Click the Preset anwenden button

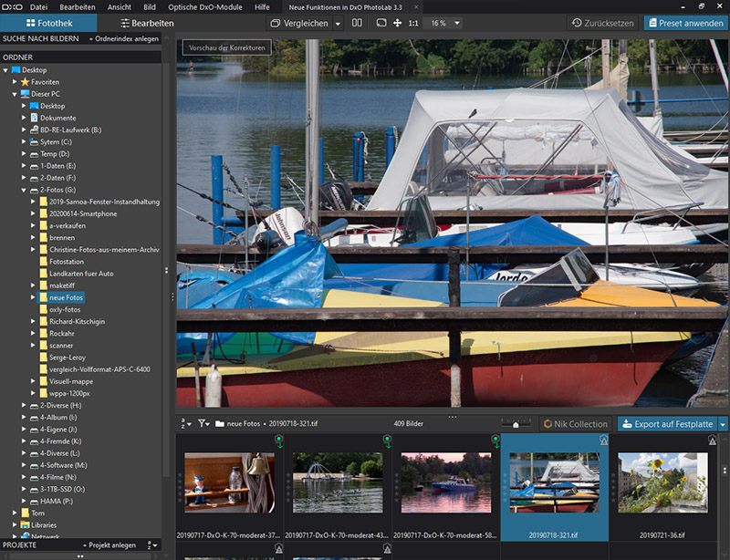point(684,23)
